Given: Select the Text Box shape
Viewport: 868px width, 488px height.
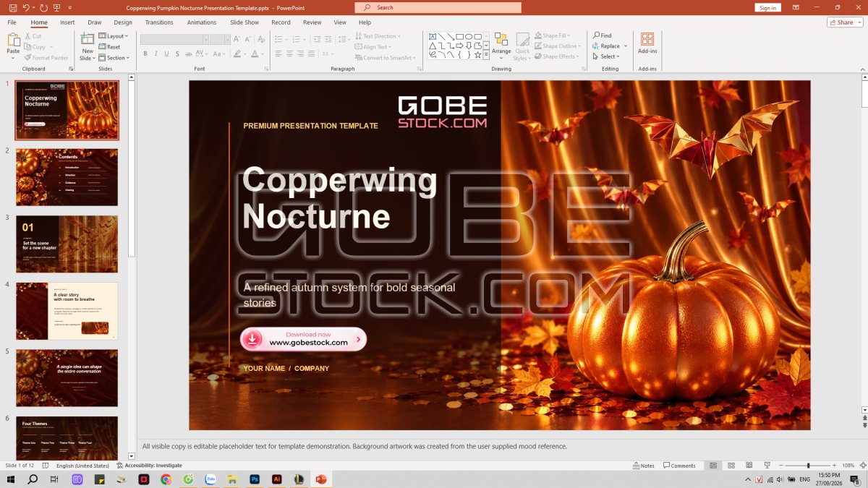Looking at the screenshot, I should tap(432, 36).
